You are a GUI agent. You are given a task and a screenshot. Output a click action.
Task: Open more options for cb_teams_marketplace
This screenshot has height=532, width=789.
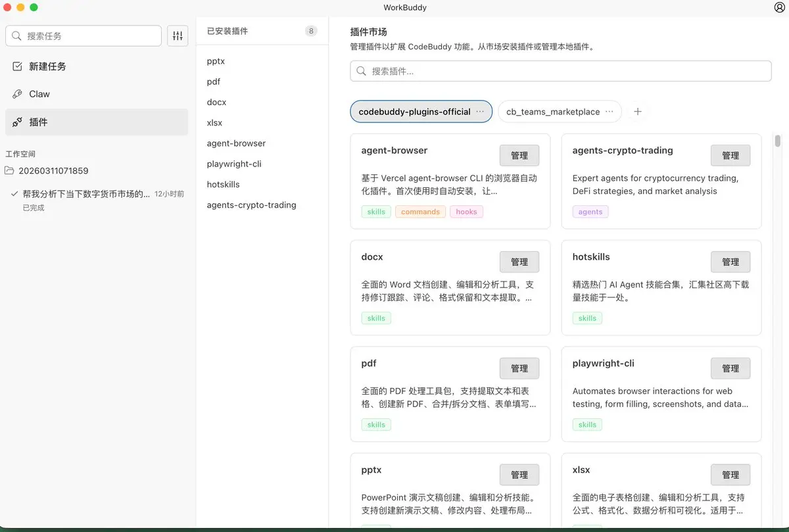tap(610, 112)
